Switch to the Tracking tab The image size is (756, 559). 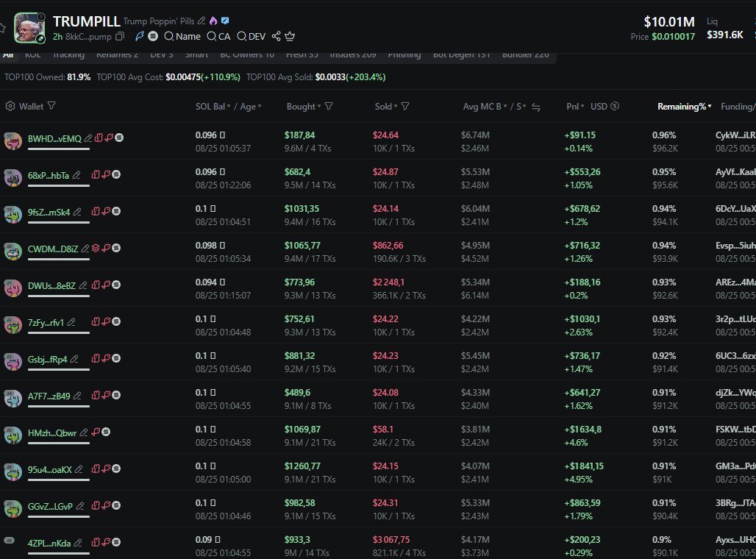(68, 54)
